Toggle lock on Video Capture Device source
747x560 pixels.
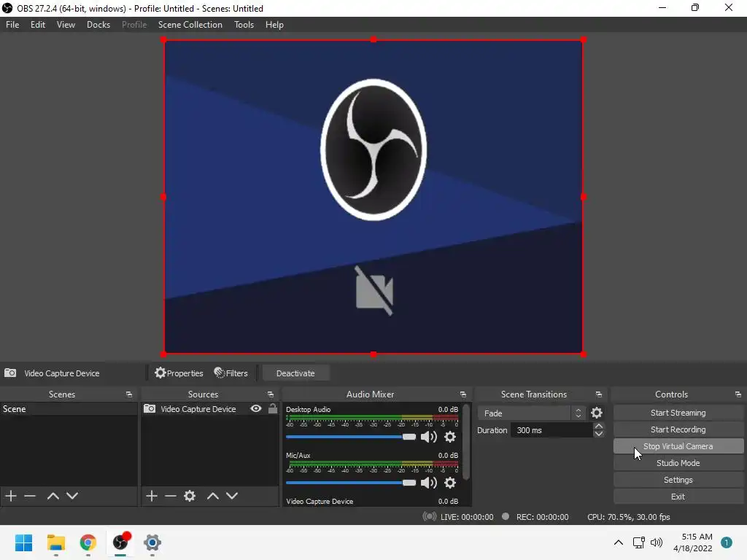[x=273, y=408]
